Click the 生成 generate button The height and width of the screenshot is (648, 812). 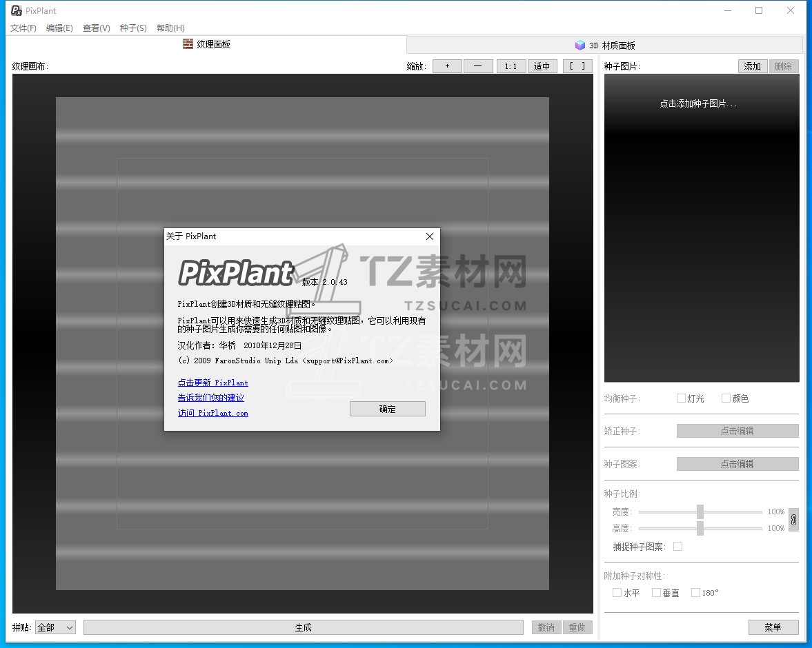pyautogui.click(x=304, y=627)
